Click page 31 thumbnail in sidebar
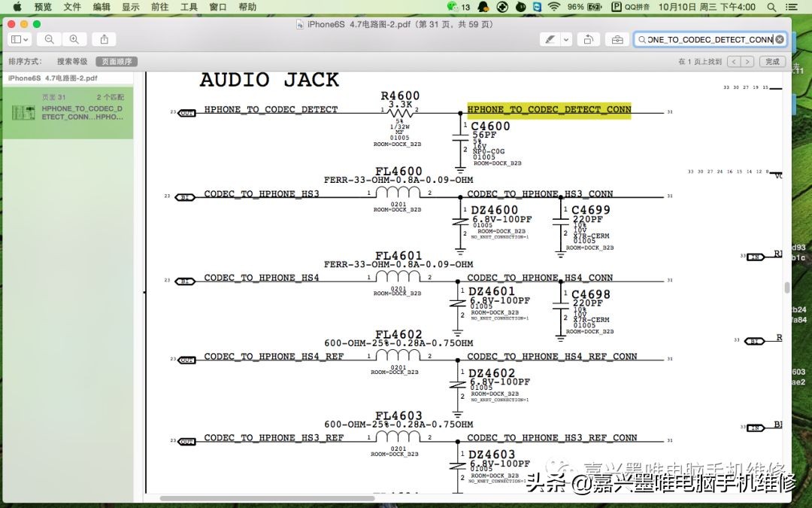 pyautogui.click(x=23, y=112)
